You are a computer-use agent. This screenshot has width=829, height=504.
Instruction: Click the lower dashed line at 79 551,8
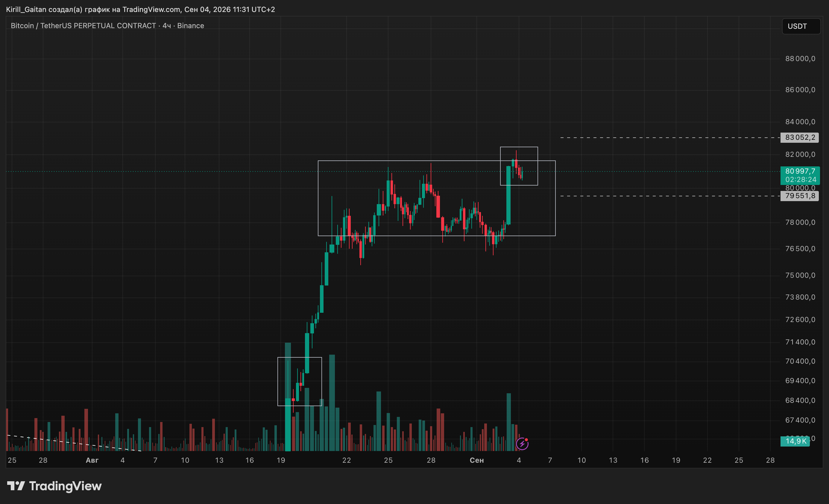[669, 196]
